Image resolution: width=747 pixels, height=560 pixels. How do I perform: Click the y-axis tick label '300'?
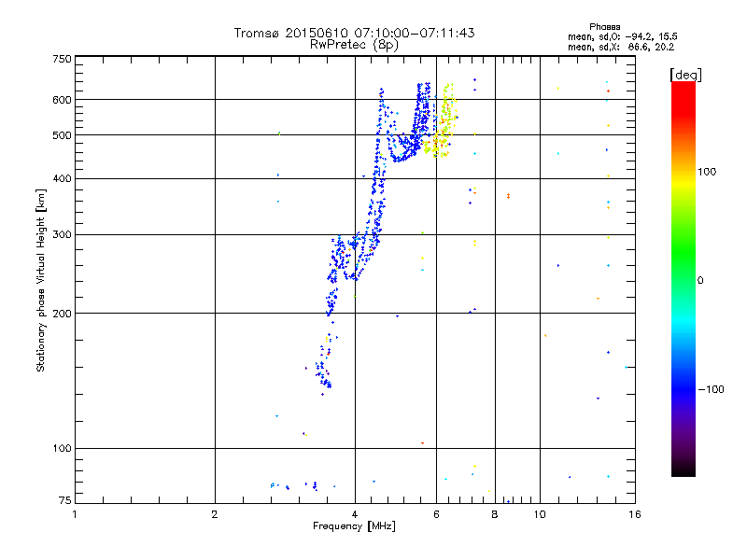pyautogui.click(x=62, y=235)
